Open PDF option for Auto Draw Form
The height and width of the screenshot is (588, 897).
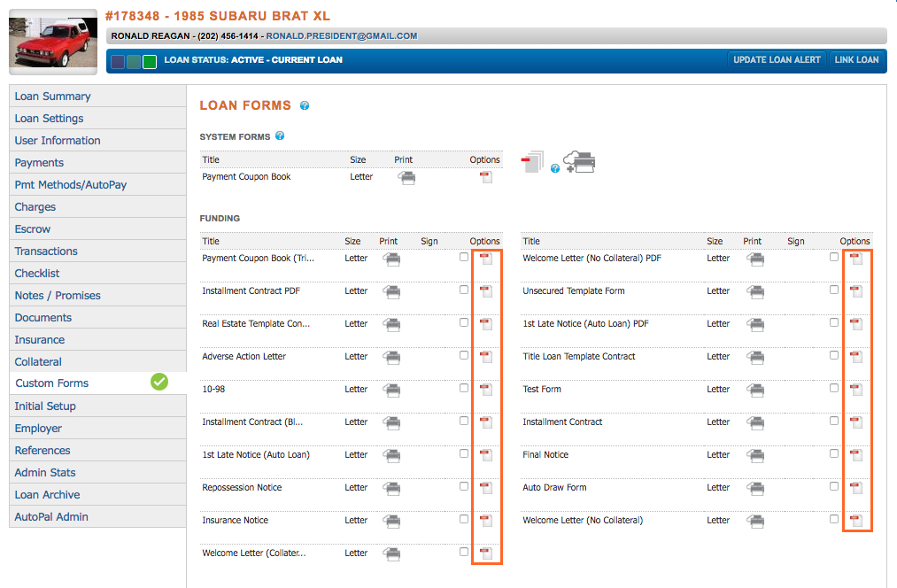coord(856,488)
